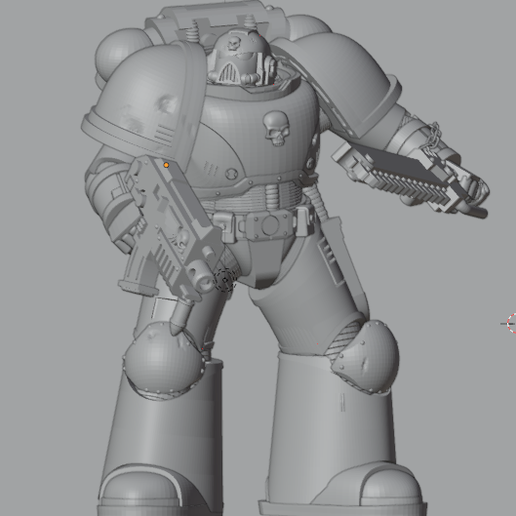
Task: Click the helmet with the small skull
Action: tap(242, 57)
